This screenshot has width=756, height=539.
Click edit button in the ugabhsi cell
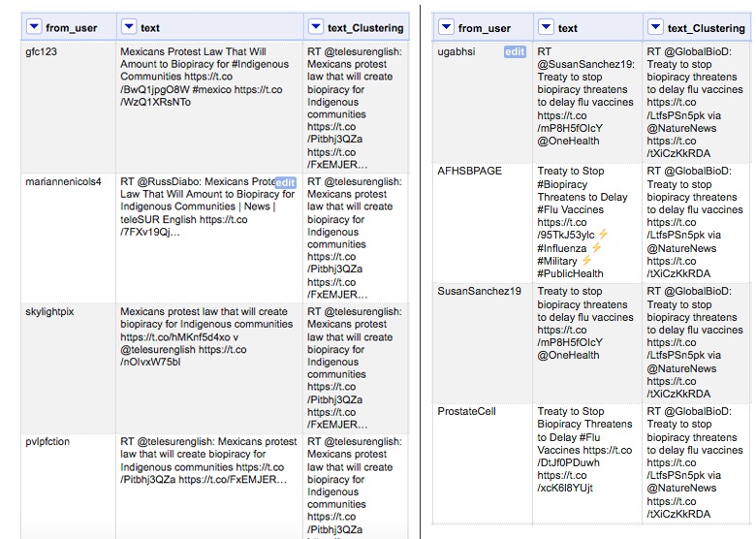pyautogui.click(x=514, y=51)
